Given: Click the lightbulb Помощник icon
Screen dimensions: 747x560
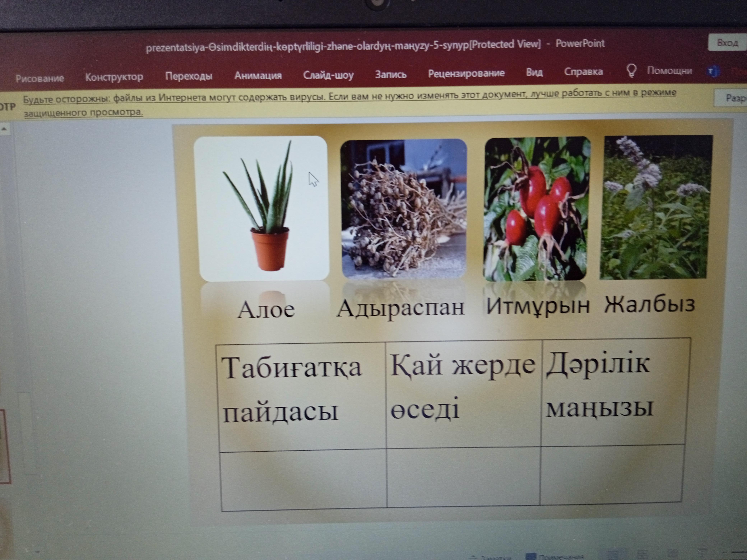Looking at the screenshot, I should coord(631,71).
